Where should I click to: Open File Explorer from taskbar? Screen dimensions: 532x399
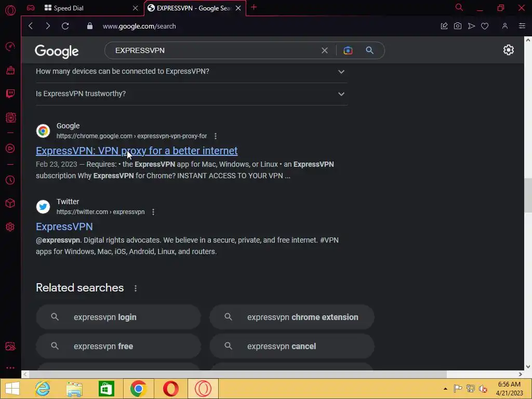click(x=74, y=389)
